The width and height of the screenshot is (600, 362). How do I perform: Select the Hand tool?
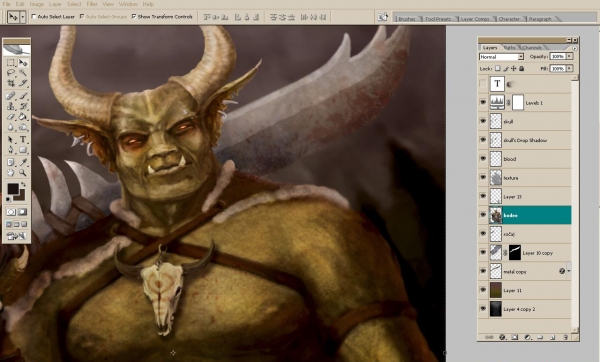pos(11,173)
